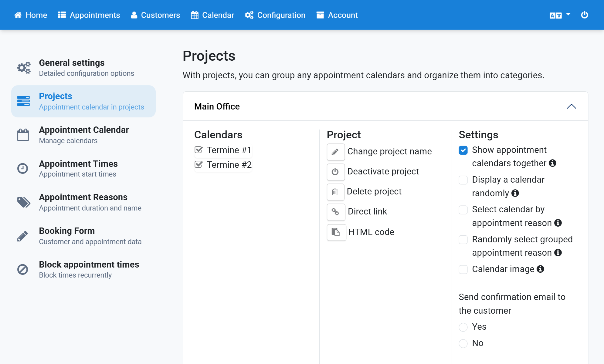Open Calendar in the top navigation

tap(212, 15)
